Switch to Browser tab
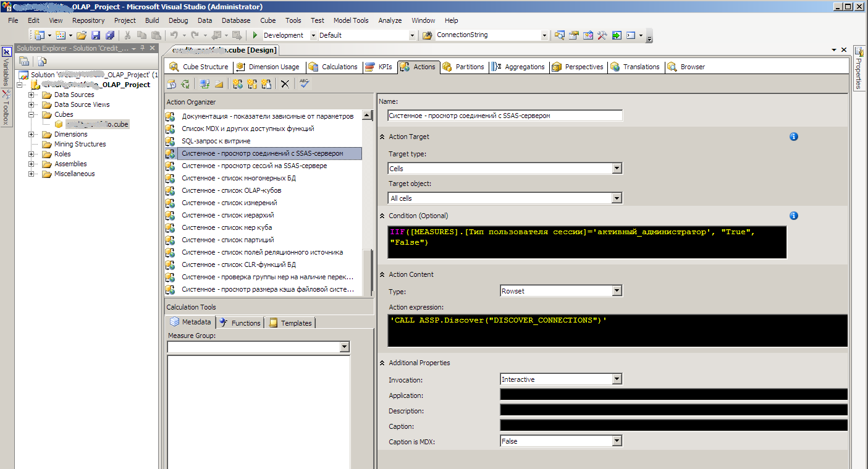The image size is (868, 469). point(686,67)
